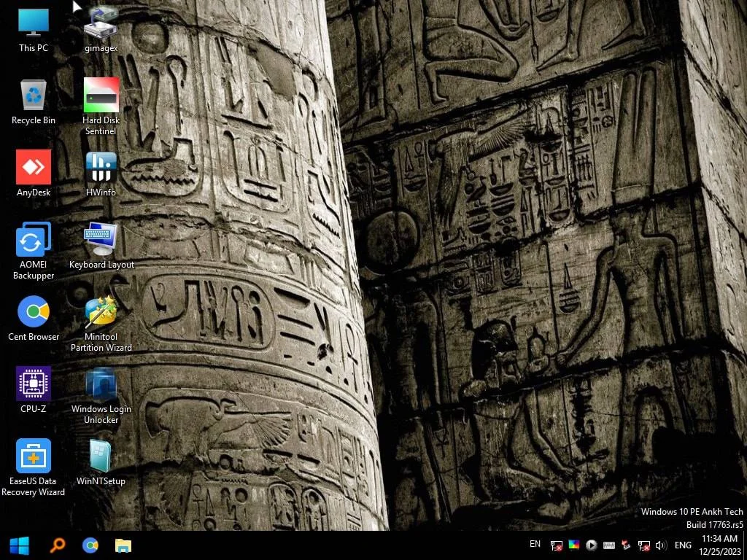Select the Minitool Partition Wizard icon
Image resolution: width=747 pixels, height=560 pixels.
(x=101, y=324)
